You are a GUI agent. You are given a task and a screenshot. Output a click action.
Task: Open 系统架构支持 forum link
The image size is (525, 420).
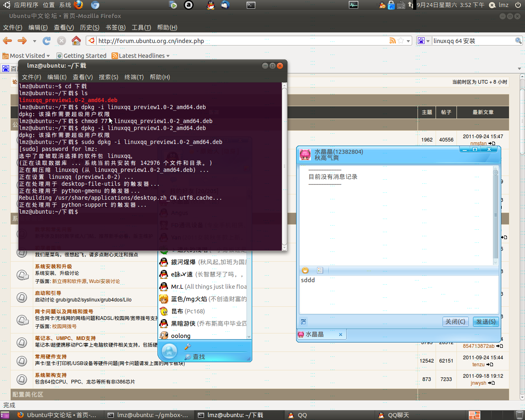pos(51,375)
